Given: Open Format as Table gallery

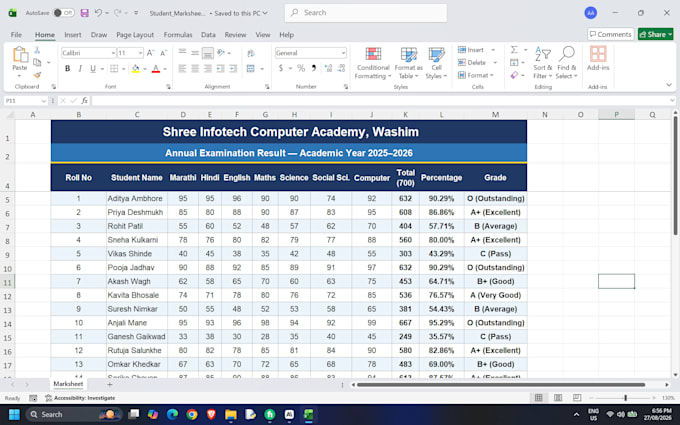Looking at the screenshot, I should 408,63.
